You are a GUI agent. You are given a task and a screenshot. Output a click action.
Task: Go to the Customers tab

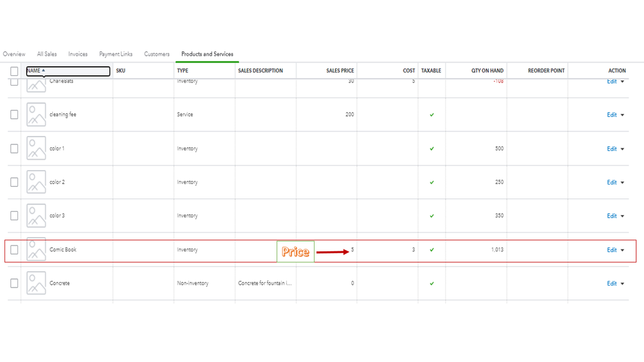[x=157, y=54]
